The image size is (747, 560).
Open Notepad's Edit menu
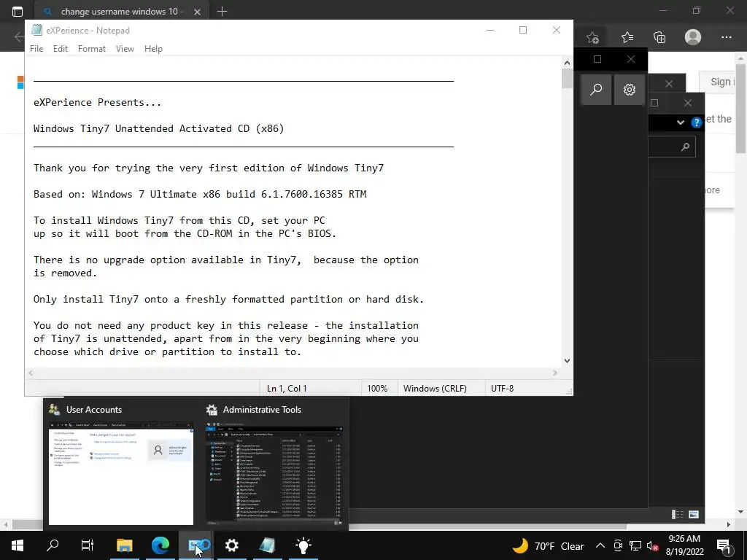point(60,49)
